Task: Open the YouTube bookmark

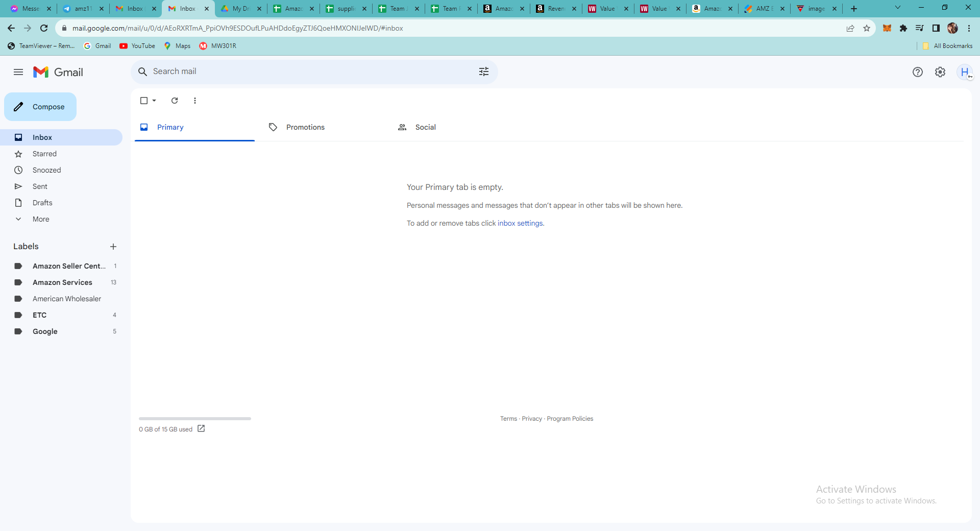Action: pyautogui.click(x=137, y=46)
